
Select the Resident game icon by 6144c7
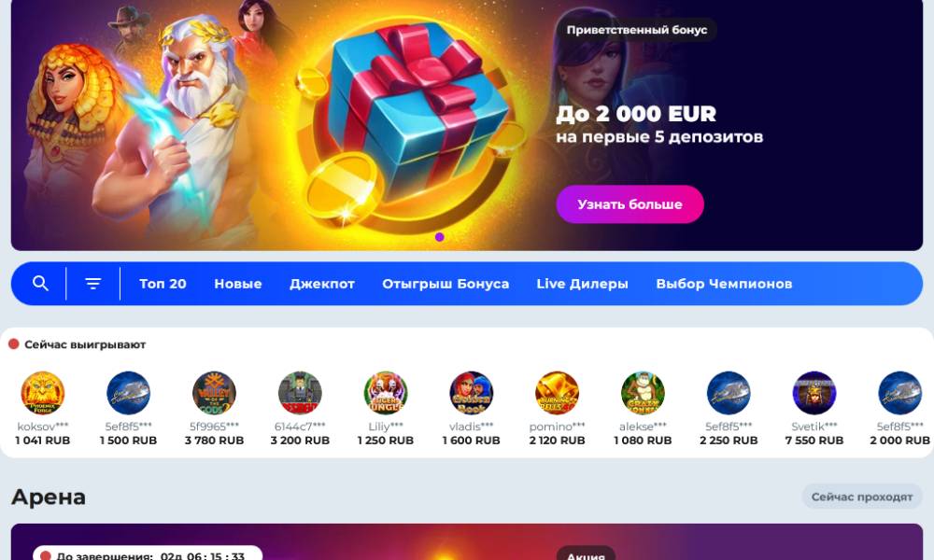(x=300, y=393)
